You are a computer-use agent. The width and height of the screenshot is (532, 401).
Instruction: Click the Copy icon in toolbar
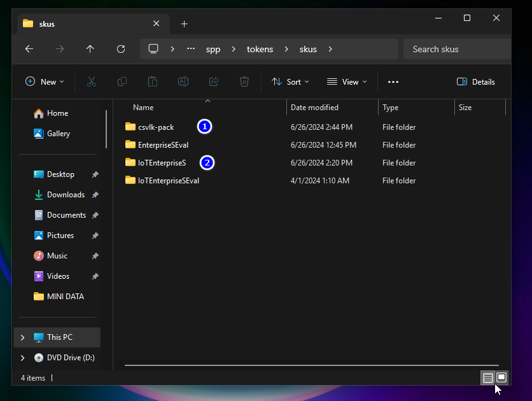[122, 81]
